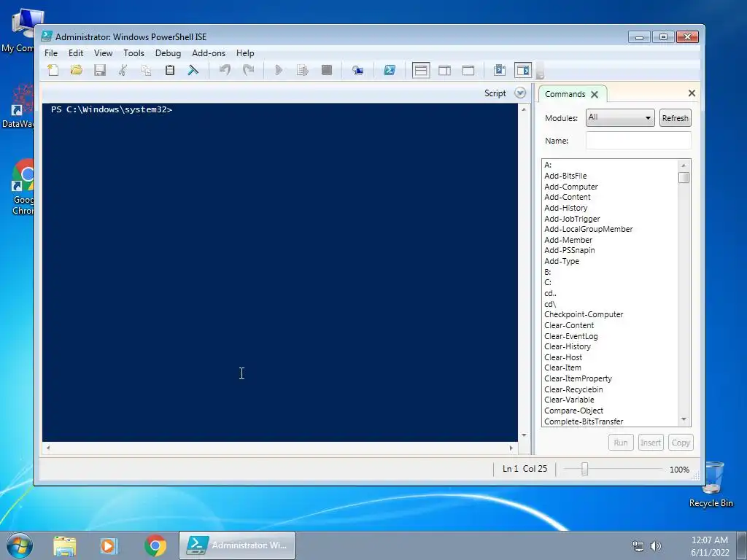Open Chrome from the taskbar
This screenshot has height=560, width=747.
click(x=155, y=545)
